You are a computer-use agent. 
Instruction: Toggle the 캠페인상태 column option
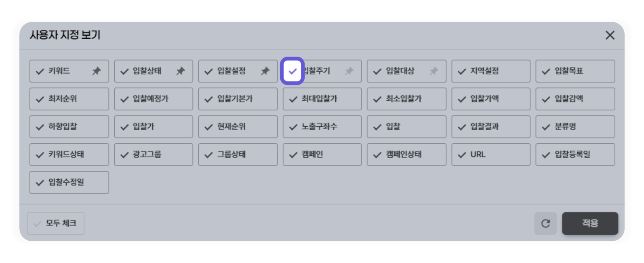406,155
